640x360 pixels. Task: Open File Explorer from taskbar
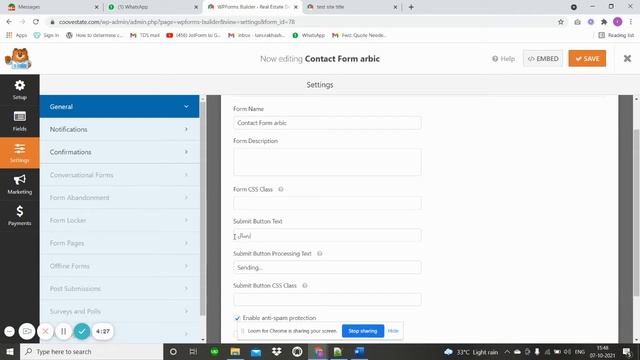(235, 351)
